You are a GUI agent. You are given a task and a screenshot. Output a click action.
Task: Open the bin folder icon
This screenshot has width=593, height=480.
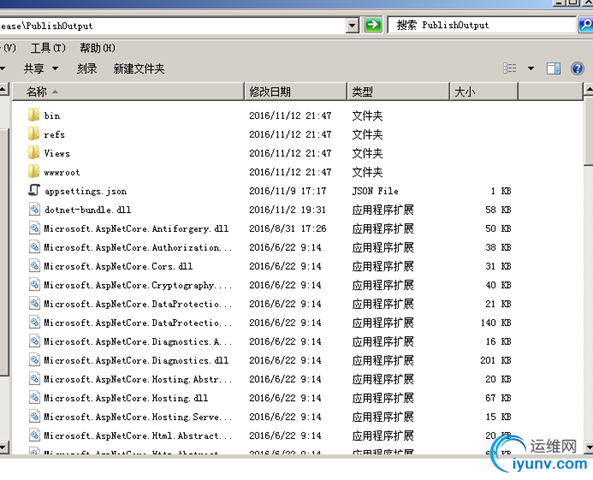(x=33, y=115)
